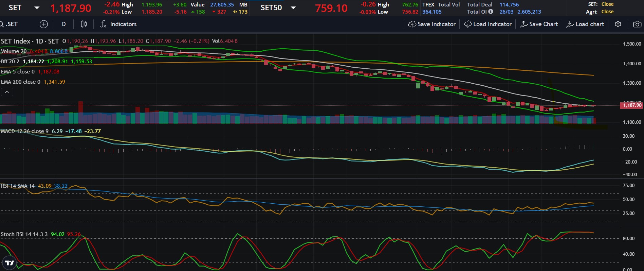Open the SET50 index dropdown arrow
This screenshot has height=271, width=644.
(x=293, y=8)
